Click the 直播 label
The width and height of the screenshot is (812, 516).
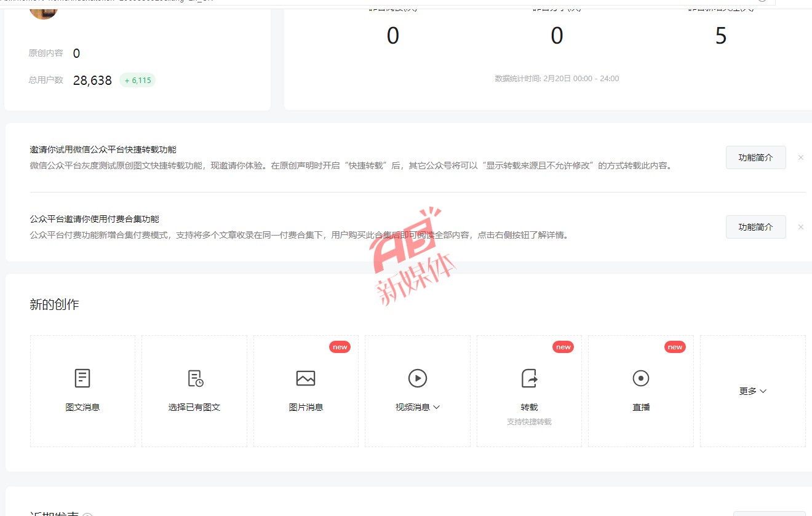point(641,407)
